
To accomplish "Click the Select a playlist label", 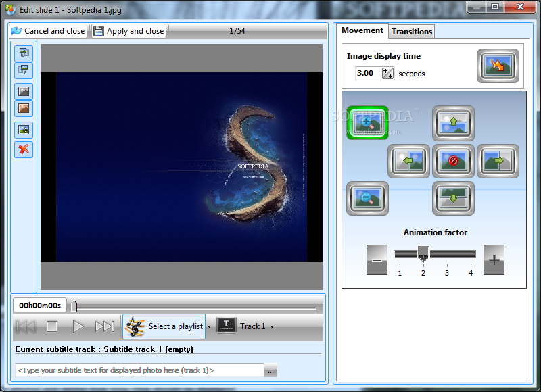I will [176, 326].
